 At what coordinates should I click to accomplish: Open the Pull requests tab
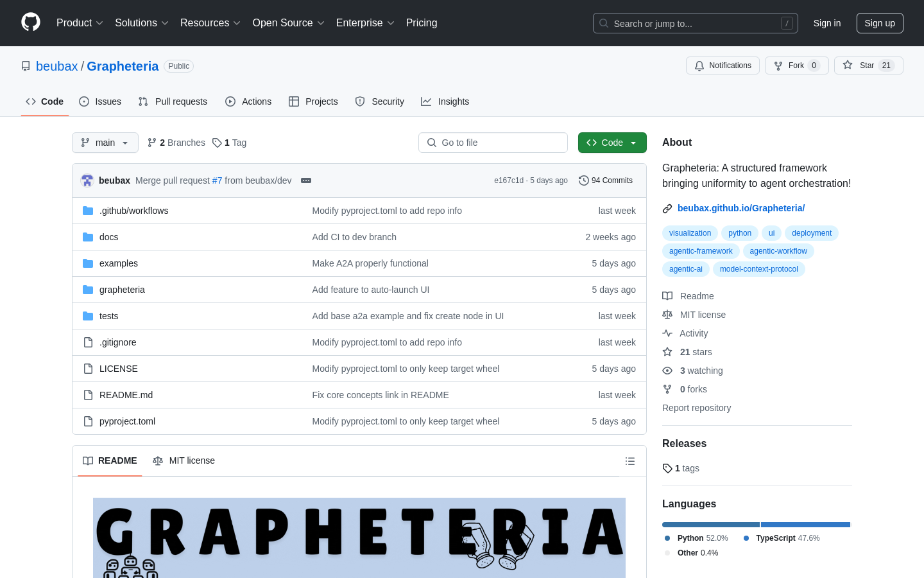(x=173, y=101)
